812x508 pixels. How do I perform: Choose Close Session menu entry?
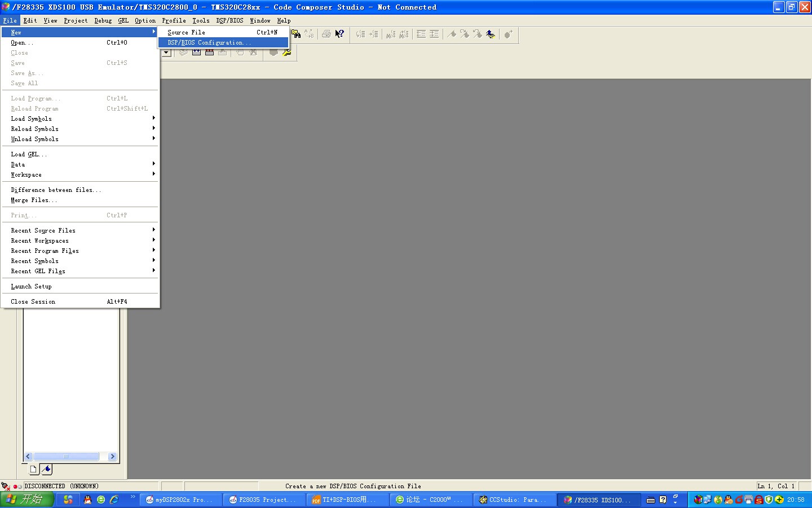click(x=80, y=301)
